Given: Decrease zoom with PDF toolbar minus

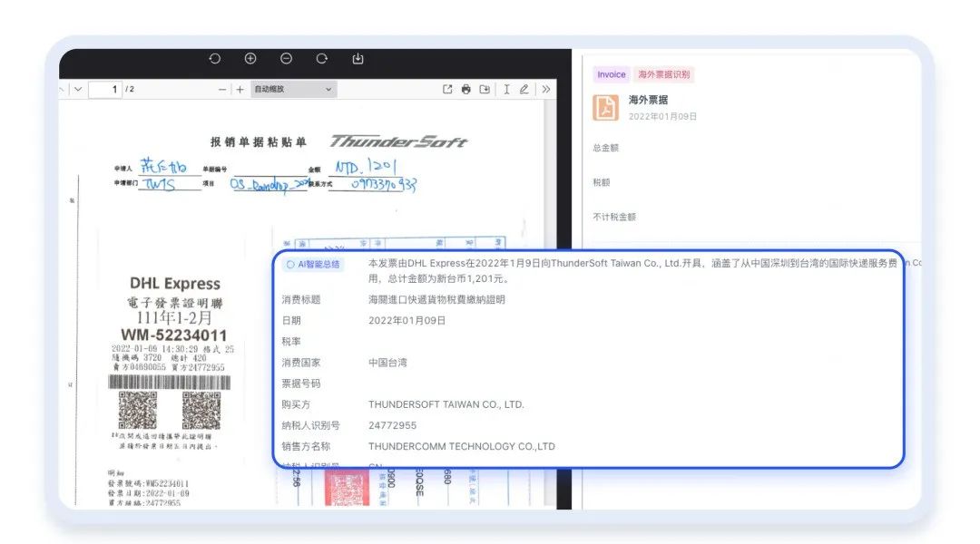Looking at the screenshot, I should [222, 90].
